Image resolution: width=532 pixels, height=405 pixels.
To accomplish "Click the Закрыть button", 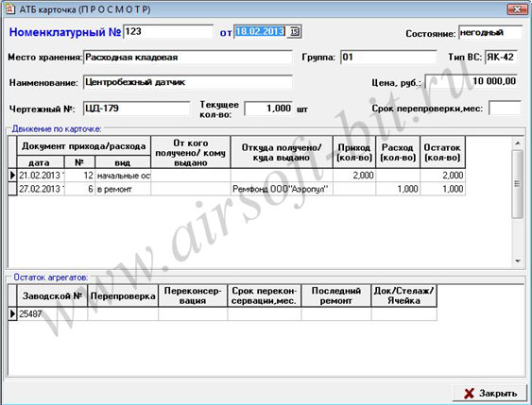I will [x=489, y=393].
